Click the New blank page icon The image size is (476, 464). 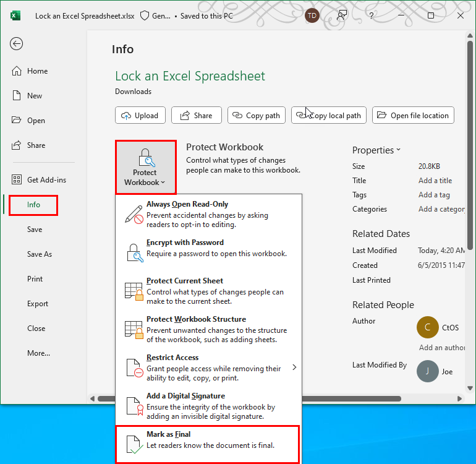tap(17, 95)
